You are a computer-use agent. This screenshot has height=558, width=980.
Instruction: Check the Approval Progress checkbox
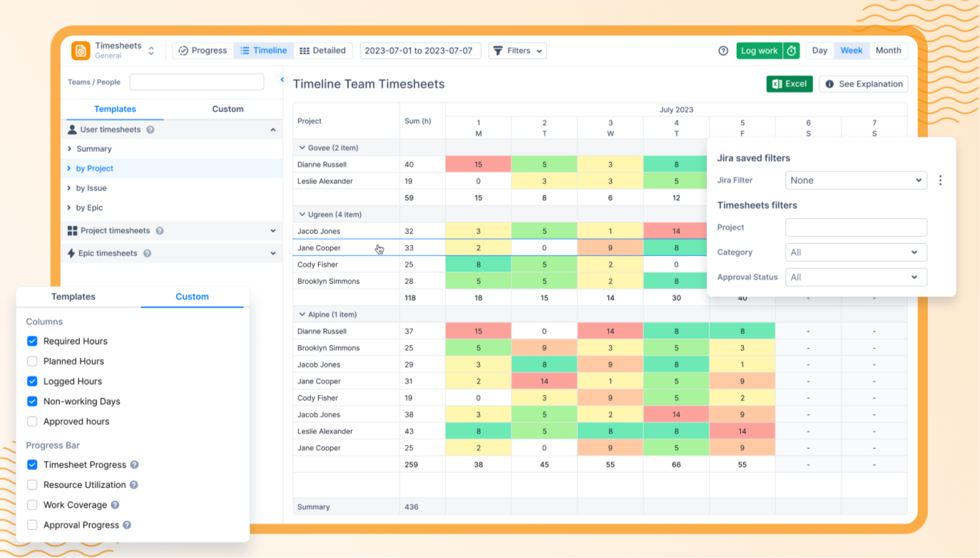[x=32, y=525]
